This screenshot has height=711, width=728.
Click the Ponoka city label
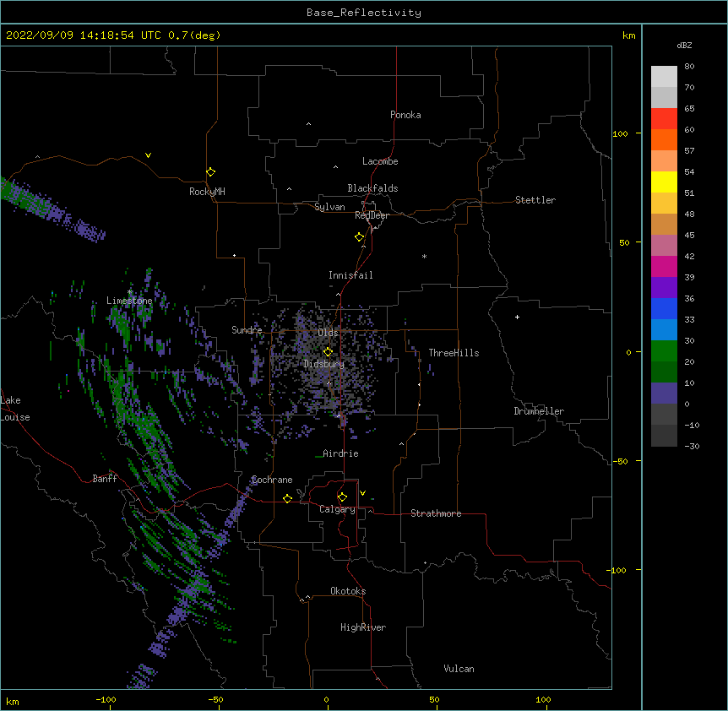tap(405, 115)
